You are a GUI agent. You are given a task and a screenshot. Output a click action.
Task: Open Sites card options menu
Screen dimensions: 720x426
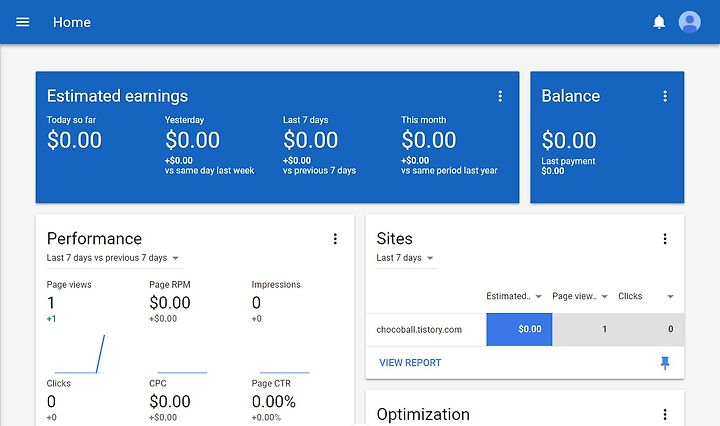[x=665, y=239]
